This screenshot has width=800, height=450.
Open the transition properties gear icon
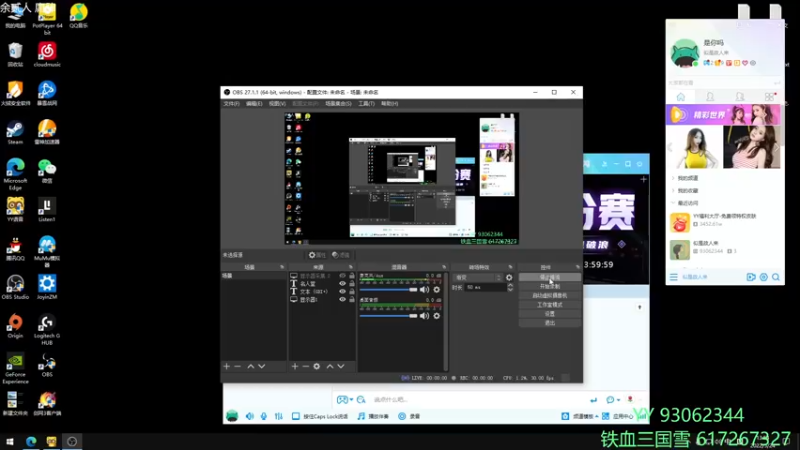coord(509,278)
